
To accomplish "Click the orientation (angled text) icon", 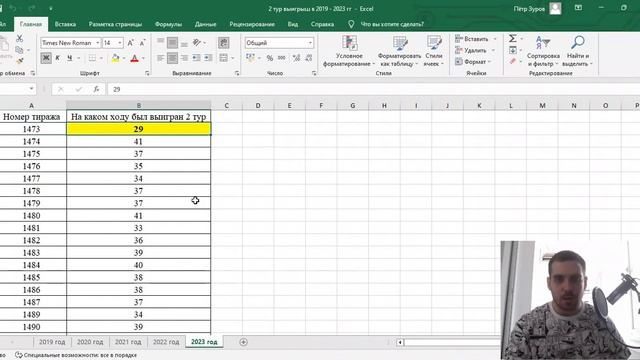I will click(197, 42).
